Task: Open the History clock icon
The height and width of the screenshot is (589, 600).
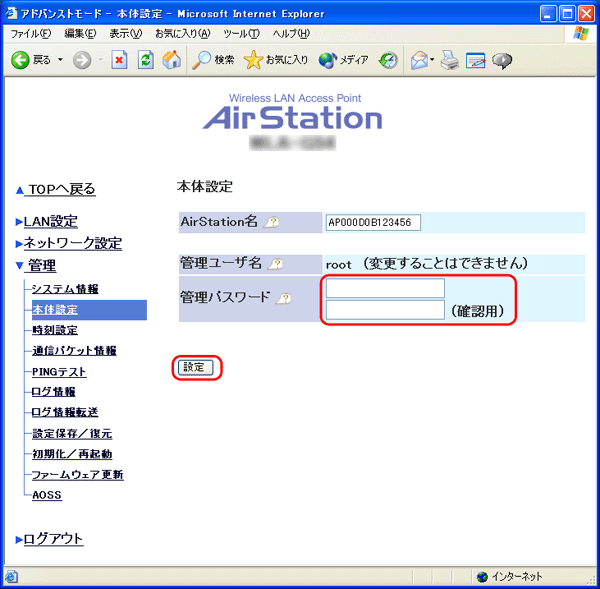Action: (x=388, y=60)
